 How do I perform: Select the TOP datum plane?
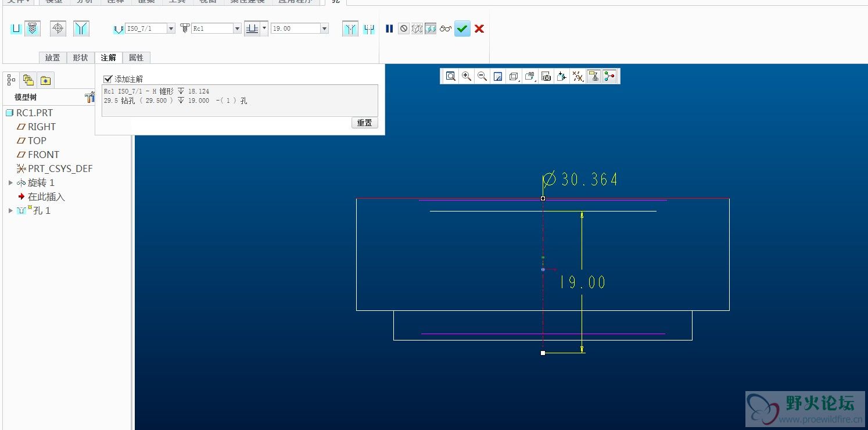click(31, 141)
